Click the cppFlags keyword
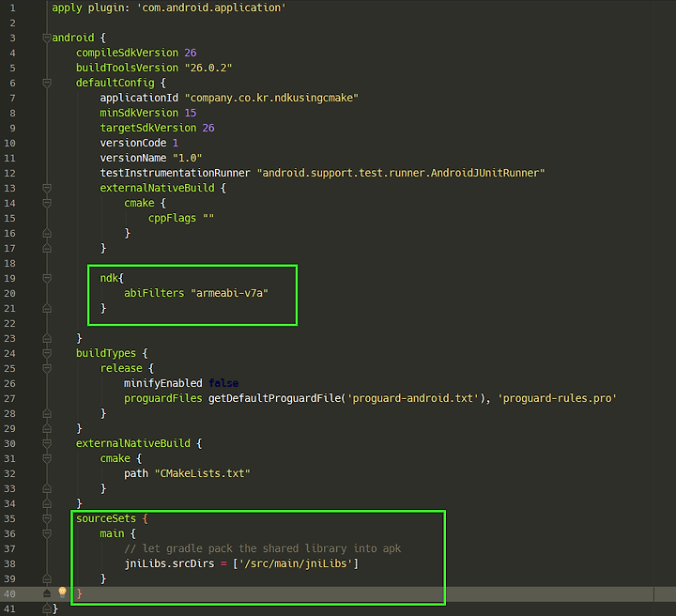 point(172,218)
